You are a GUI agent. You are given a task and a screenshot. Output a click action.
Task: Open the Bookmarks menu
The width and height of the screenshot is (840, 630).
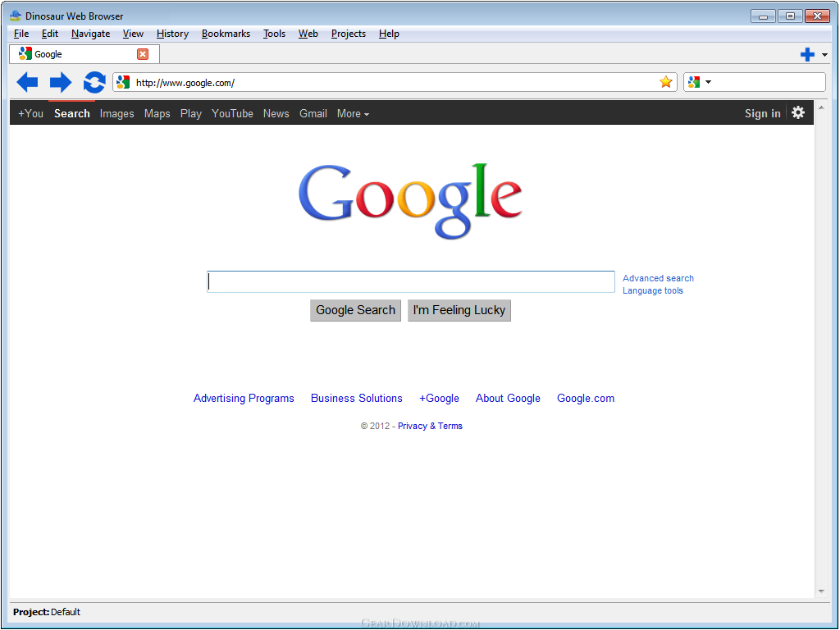coord(226,34)
